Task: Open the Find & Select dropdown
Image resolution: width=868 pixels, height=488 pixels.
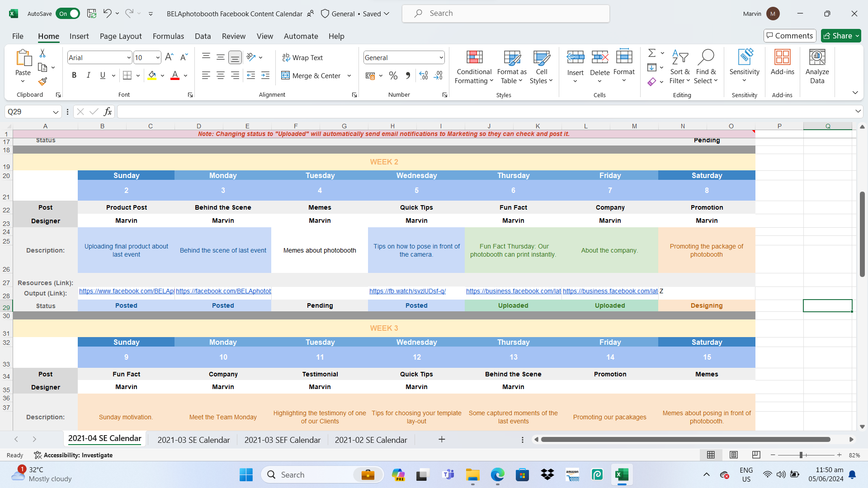Action: coord(706,67)
